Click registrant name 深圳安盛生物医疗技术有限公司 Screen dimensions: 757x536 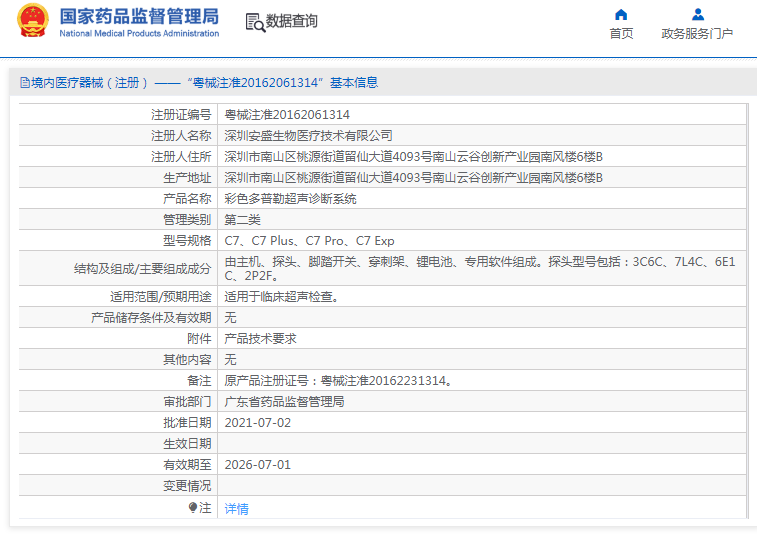coord(308,135)
